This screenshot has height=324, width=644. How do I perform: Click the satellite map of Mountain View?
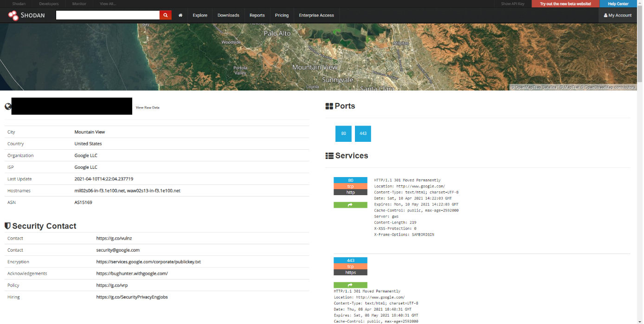(x=318, y=57)
